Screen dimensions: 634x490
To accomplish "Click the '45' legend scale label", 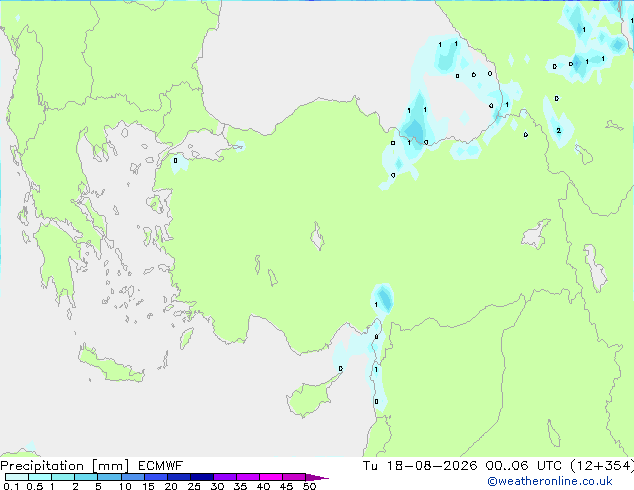I will 286,486.
